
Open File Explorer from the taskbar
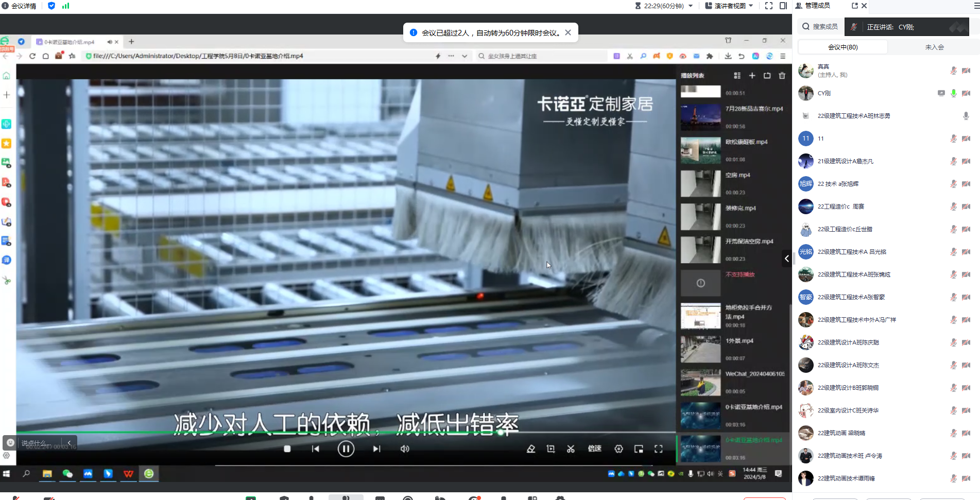point(47,473)
